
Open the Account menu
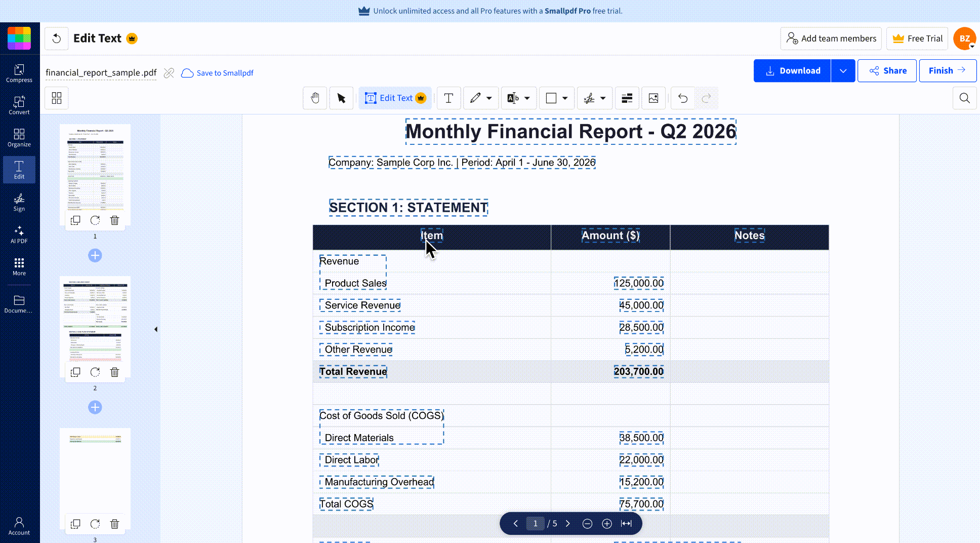click(19, 526)
